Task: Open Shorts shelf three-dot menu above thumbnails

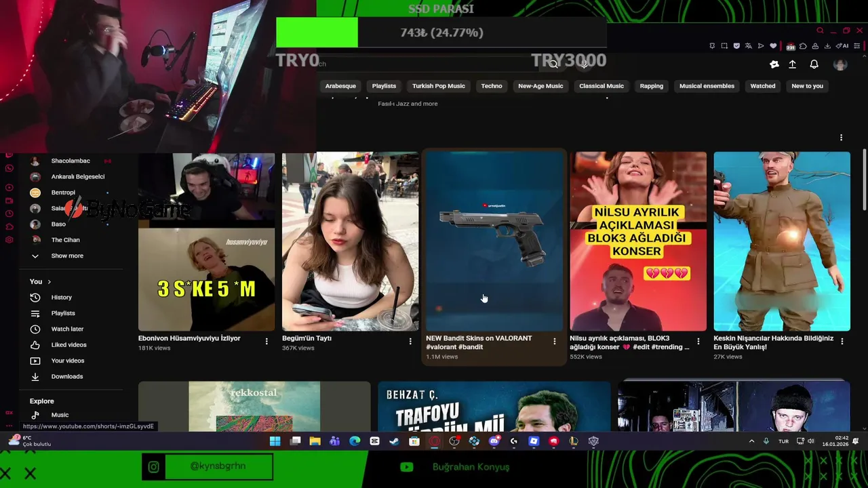Action: pyautogui.click(x=841, y=138)
